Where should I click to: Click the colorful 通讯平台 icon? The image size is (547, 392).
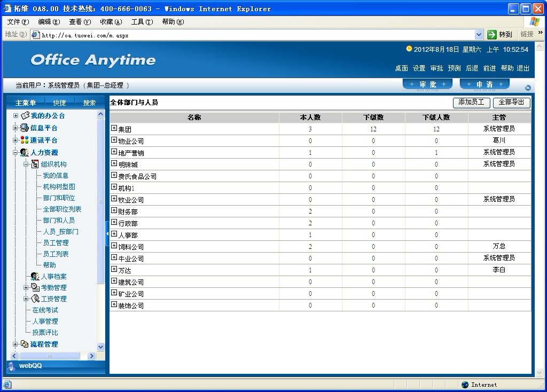pos(25,140)
